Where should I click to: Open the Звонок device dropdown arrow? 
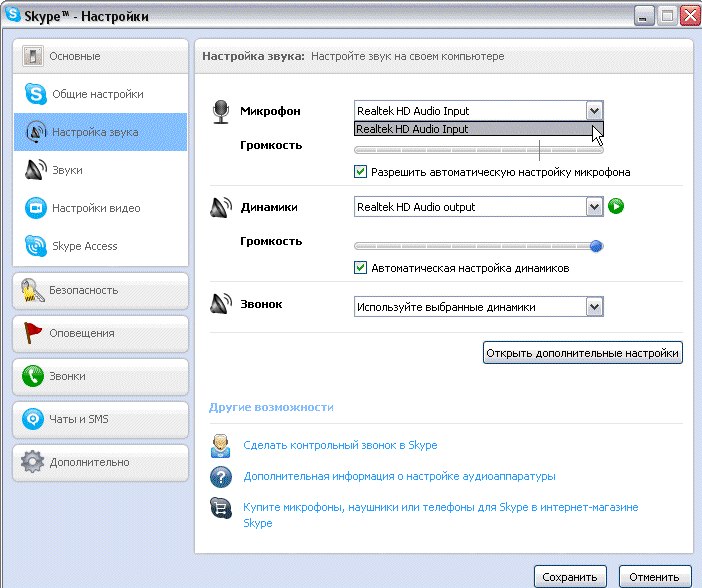pyautogui.click(x=595, y=307)
